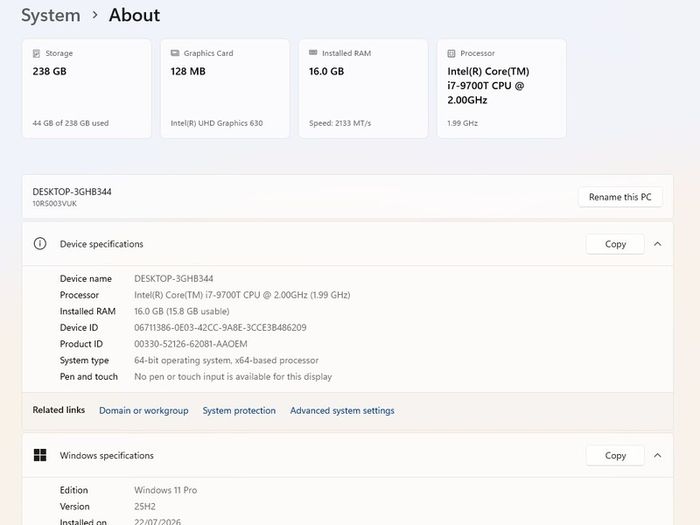Viewport: 700px width, 525px height.
Task: Click the About breadcrumb title
Action: (134, 15)
